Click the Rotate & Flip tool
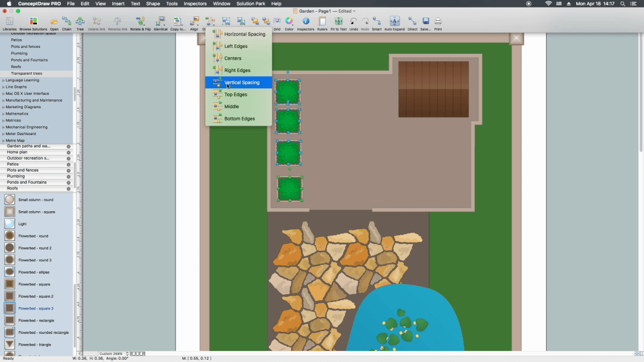Image resolution: width=644 pixels, height=362 pixels. [x=140, y=23]
